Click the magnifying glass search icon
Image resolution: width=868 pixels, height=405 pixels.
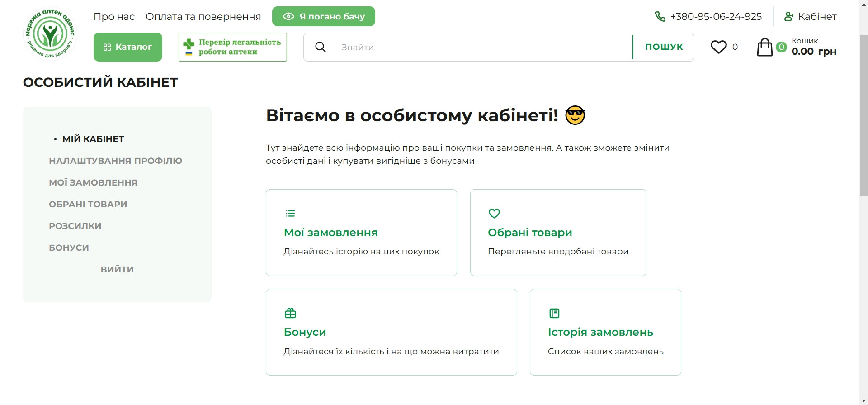(321, 47)
